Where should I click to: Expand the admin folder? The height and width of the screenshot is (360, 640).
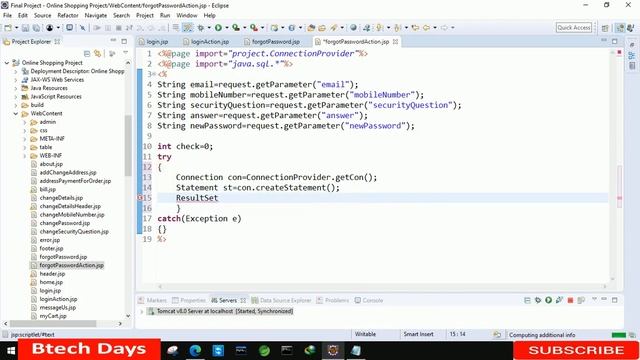pyautogui.click(x=25, y=122)
